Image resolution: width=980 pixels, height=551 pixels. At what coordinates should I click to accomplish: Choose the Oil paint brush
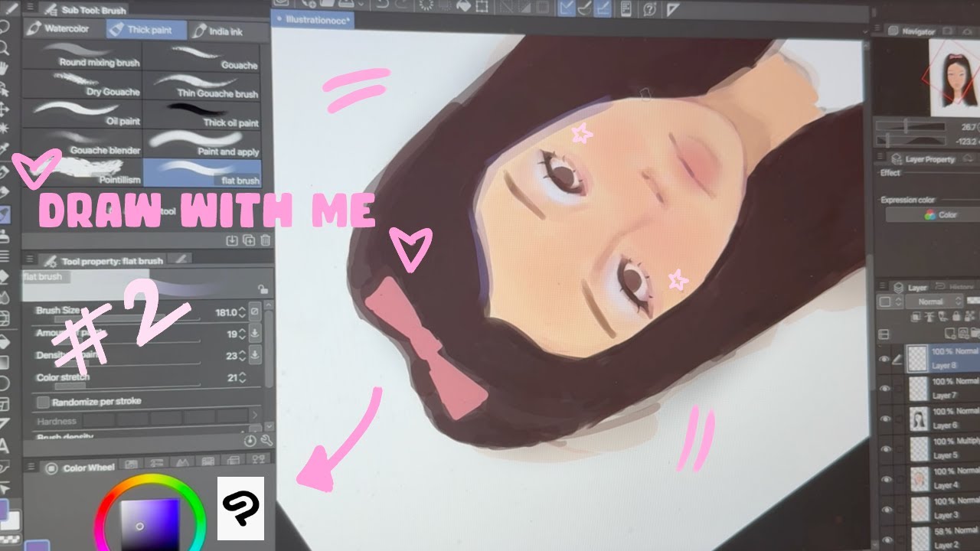(83, 115)
